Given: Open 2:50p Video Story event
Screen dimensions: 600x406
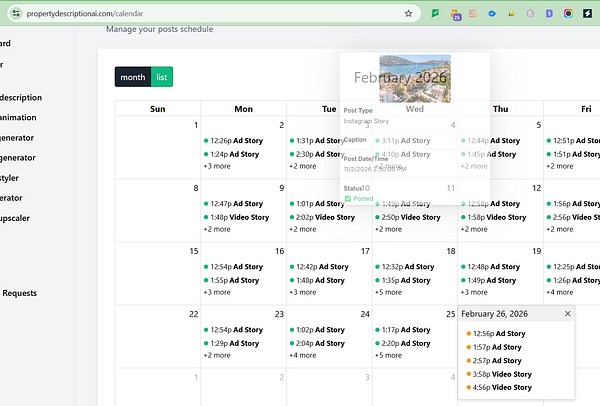Looking at the screenshot, I should coord(408,217).
